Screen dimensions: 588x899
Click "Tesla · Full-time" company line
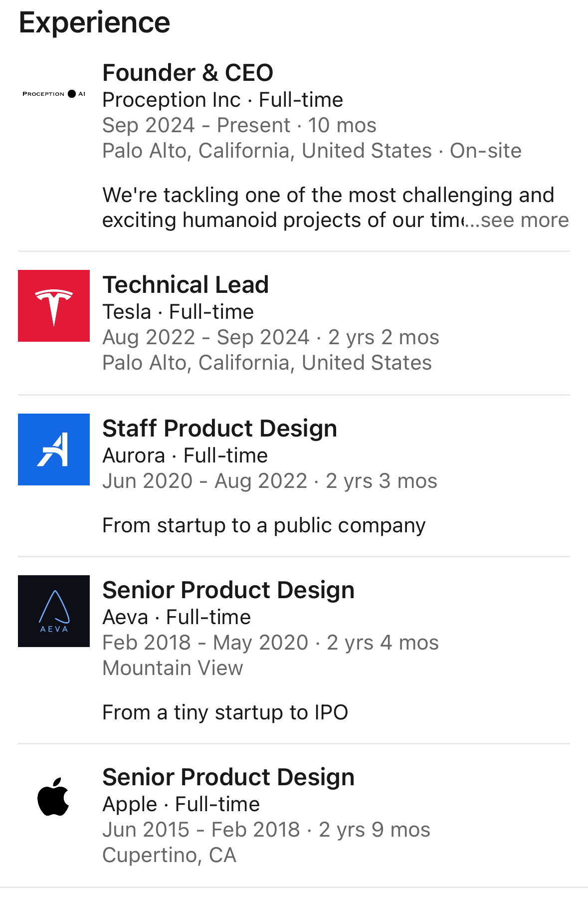(x=178, y=312)
